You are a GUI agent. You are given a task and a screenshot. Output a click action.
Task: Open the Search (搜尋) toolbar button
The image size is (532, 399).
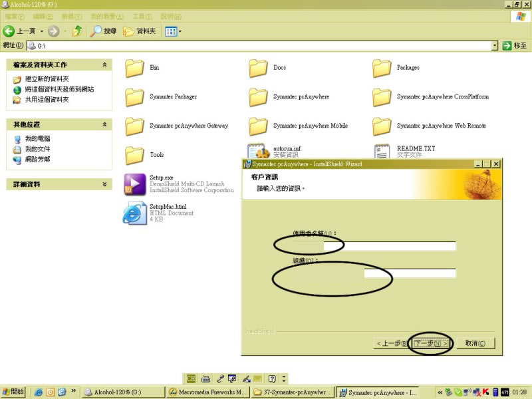tap(104, 31)
